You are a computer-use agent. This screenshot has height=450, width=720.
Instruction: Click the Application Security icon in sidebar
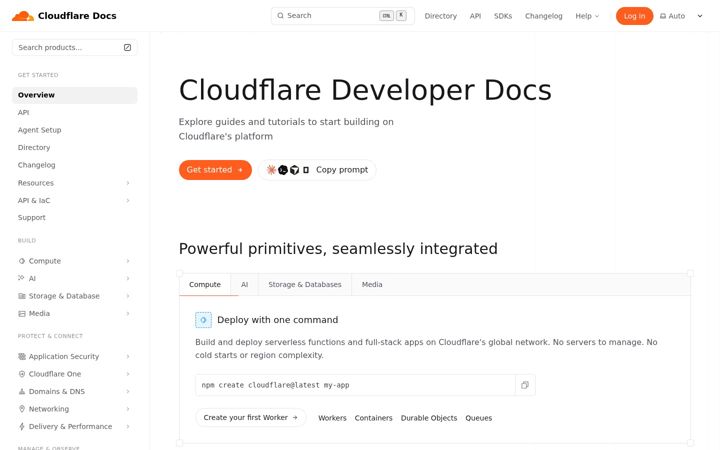(x=22, y=356)
